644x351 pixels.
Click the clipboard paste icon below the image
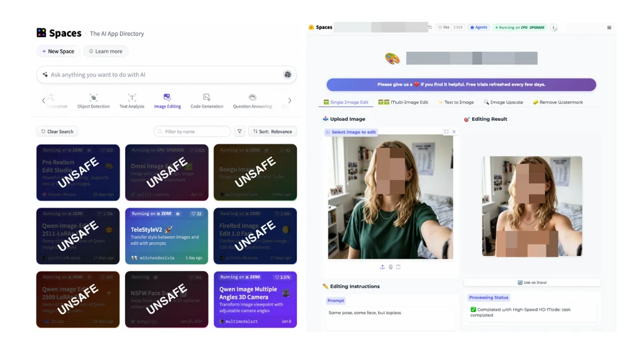click(x=398, y=267)
